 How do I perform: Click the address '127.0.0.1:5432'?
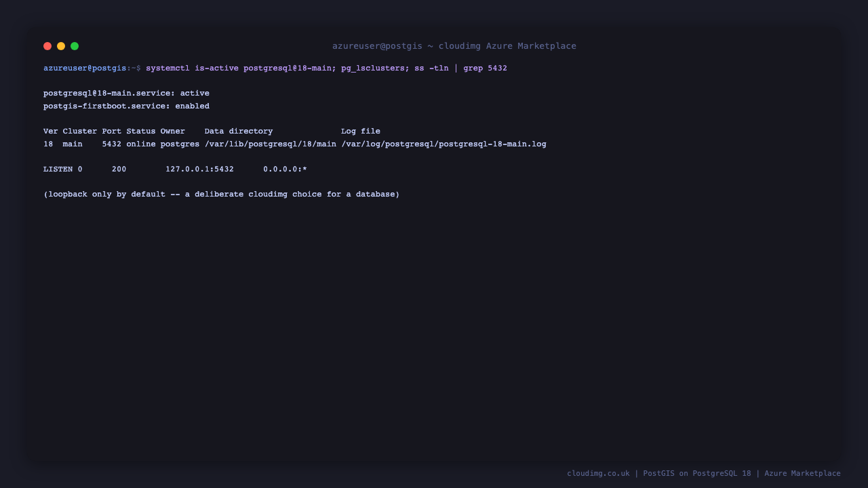point(199,169)
